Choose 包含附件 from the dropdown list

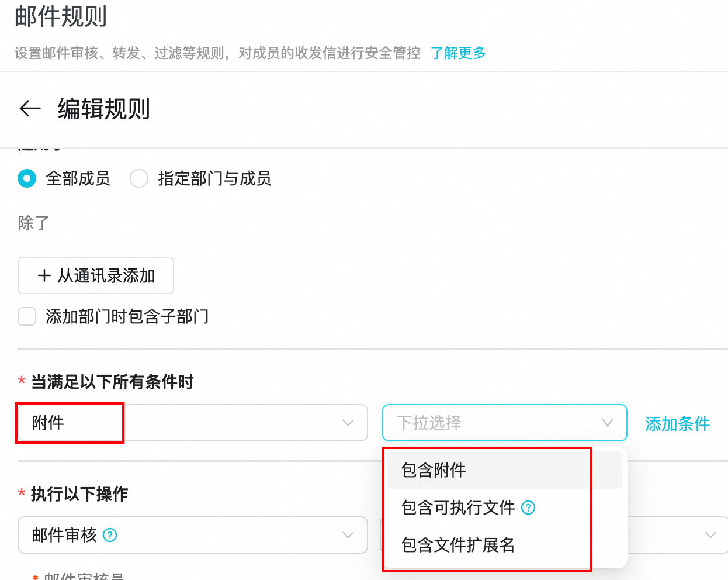point(434,470)
